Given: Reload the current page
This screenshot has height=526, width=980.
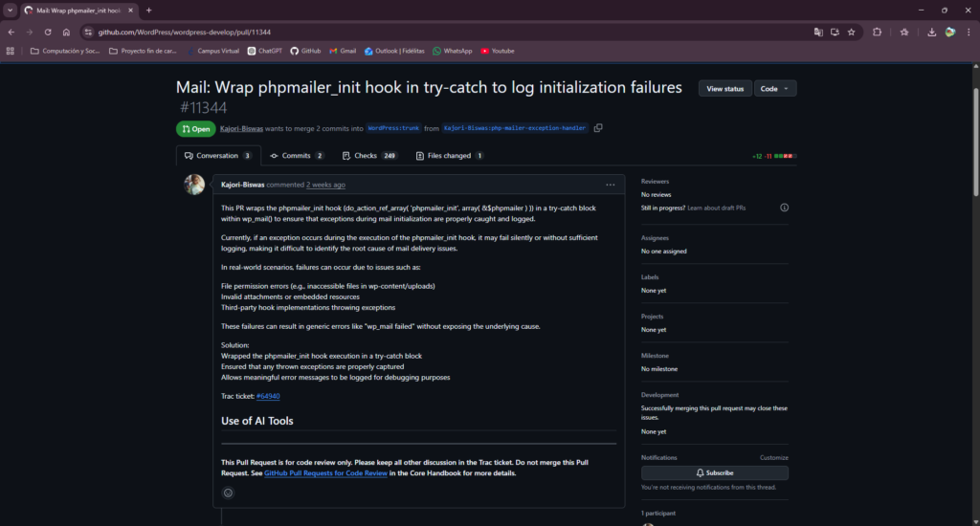Looking at the screenshot, I should click(x=48, y=32).
